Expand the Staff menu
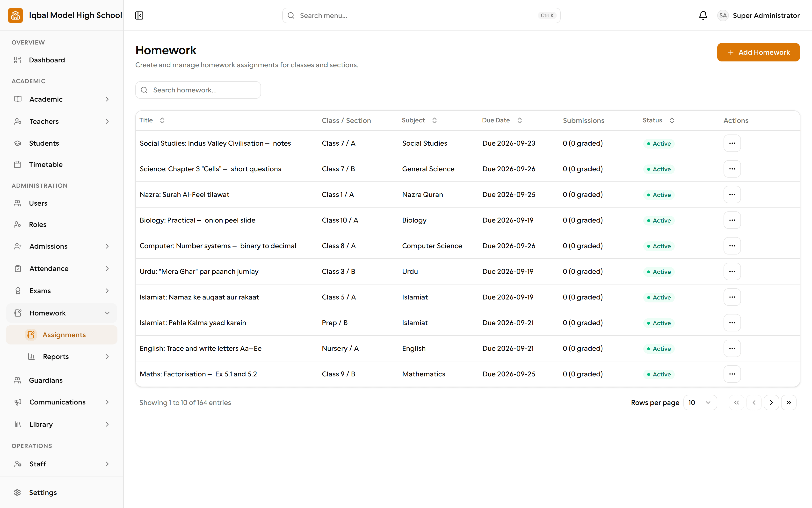Image resolution: width=812 pixels, height=508 pixels. tap(62, 464)
